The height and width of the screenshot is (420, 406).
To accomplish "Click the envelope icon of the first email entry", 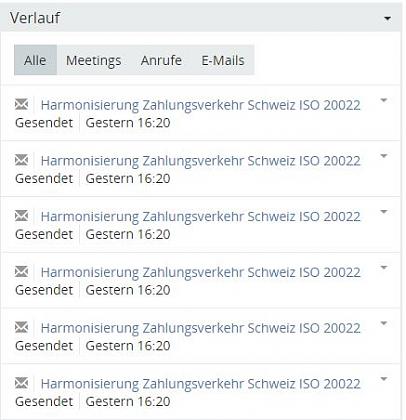I will point(22,104).
